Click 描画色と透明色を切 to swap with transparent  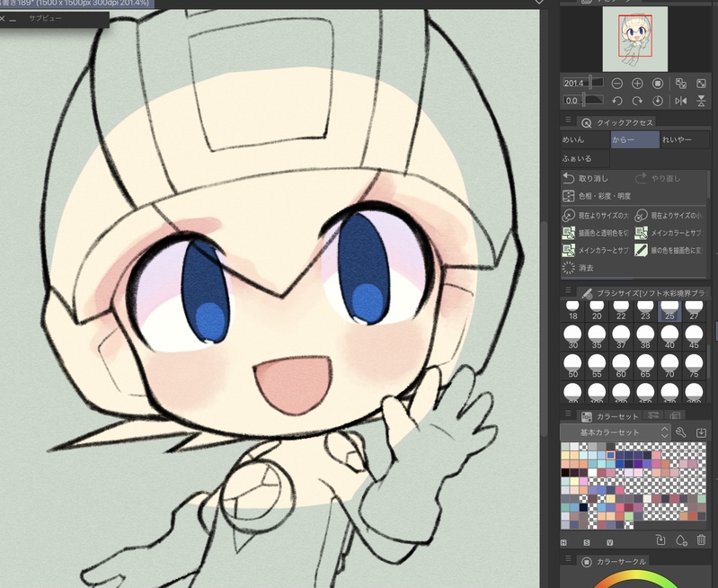click(x=597, y=233)
